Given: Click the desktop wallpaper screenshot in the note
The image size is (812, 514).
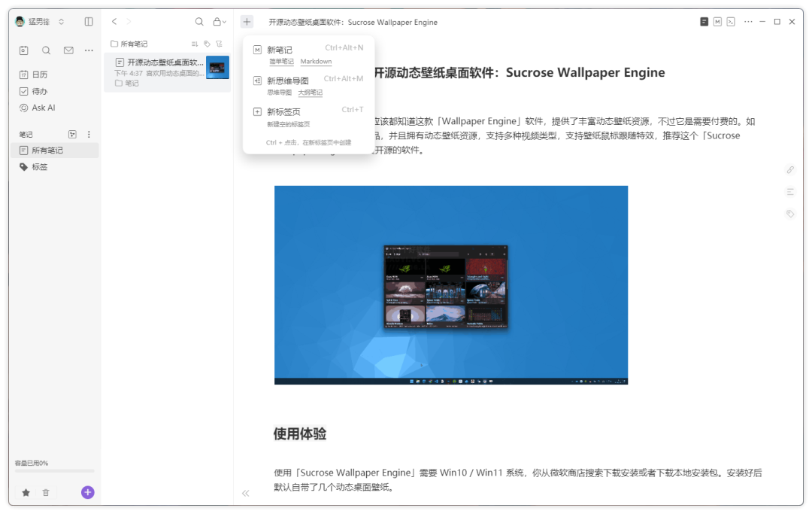Looking at the screenshot, I should [451, 285].
